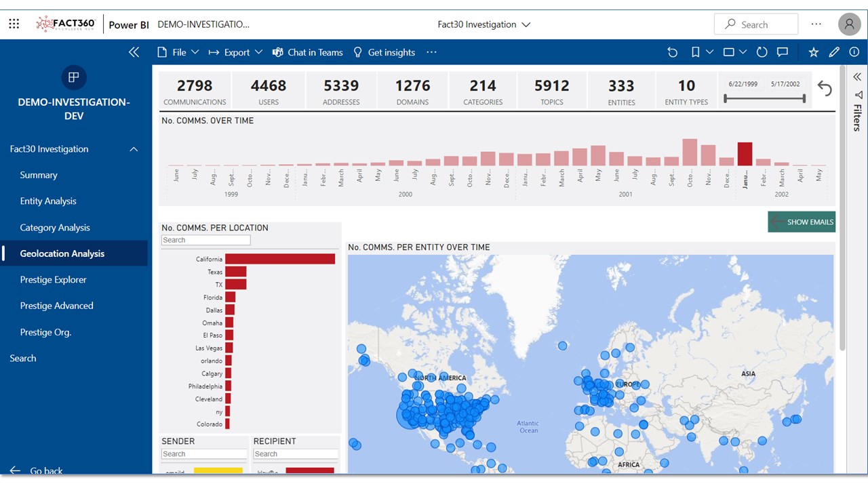Viewport: 868px width, 488px height.
Task: Click the edit pencil icon
Action: click(x=834, y=52)
